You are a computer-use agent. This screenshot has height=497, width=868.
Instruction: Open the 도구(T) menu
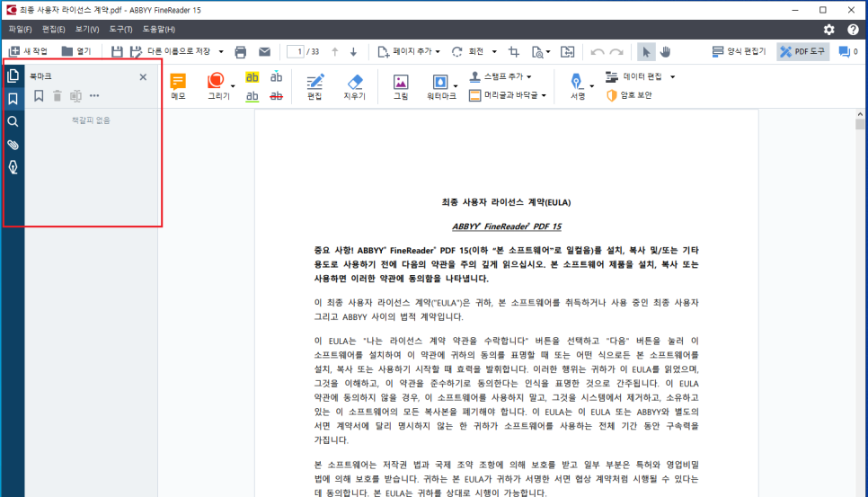tap(120, 30)
